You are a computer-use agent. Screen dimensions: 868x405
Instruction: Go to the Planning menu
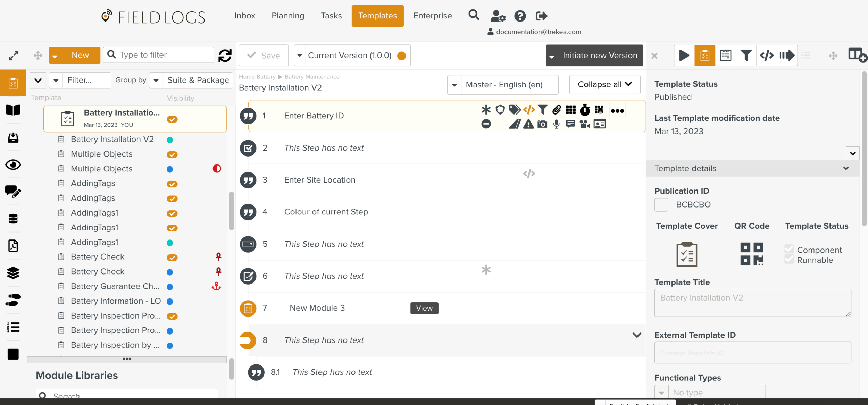pyautogui.click(x=288, y=16)
